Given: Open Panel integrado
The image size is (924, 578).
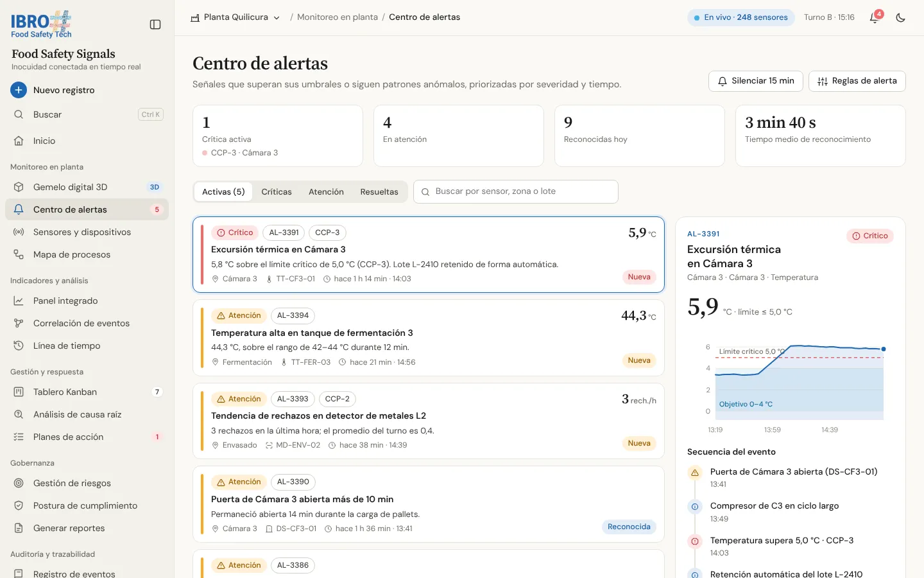Looking at the screenshot, I should pos(87,301).
